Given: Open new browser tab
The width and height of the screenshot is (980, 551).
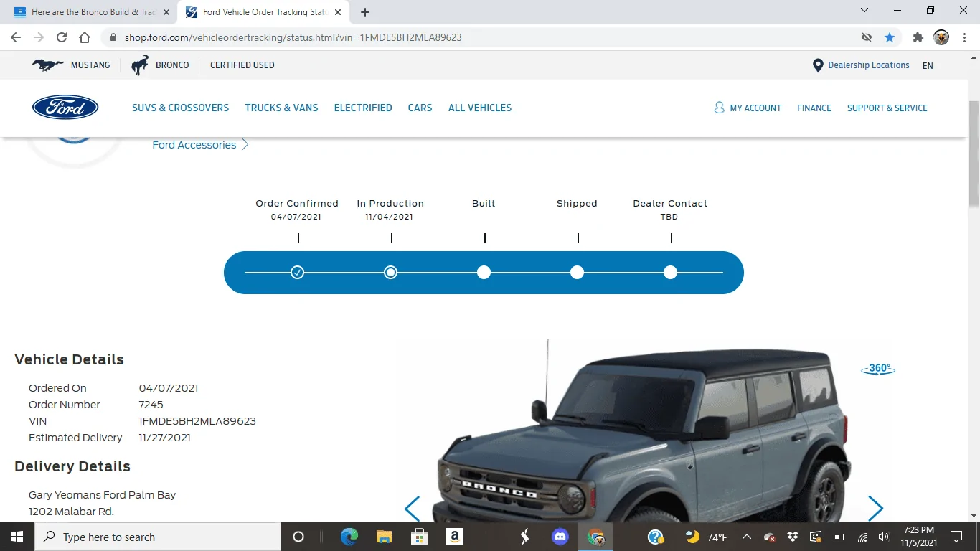Looking at the screenshot, I should click(x=365, y=12).
